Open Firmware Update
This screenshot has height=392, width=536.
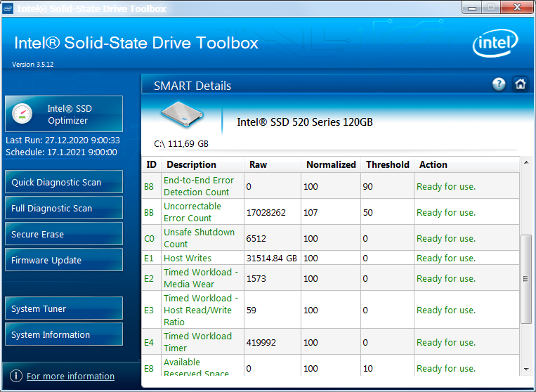coord(63,260)
